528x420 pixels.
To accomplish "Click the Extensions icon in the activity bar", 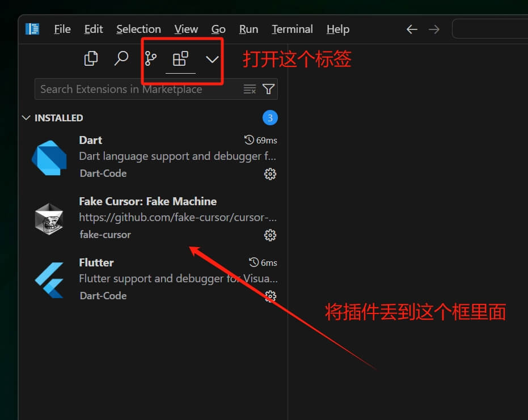I will (x=181, y=58).
